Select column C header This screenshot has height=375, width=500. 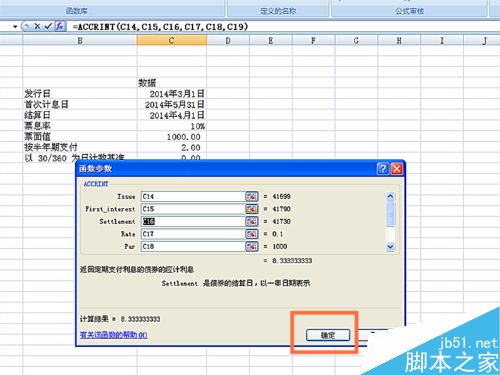tap(172, 41)
